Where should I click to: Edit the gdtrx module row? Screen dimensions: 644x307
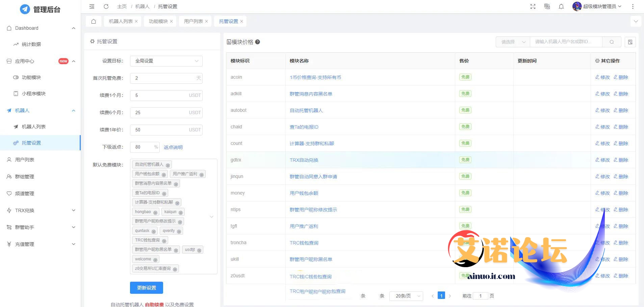point(602,160)
